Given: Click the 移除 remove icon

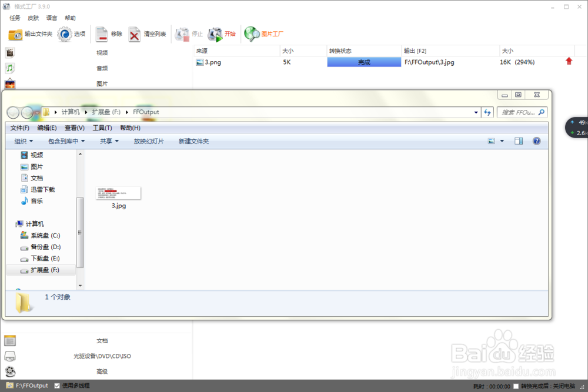Looking at the screenshot, I should [101, 34].
